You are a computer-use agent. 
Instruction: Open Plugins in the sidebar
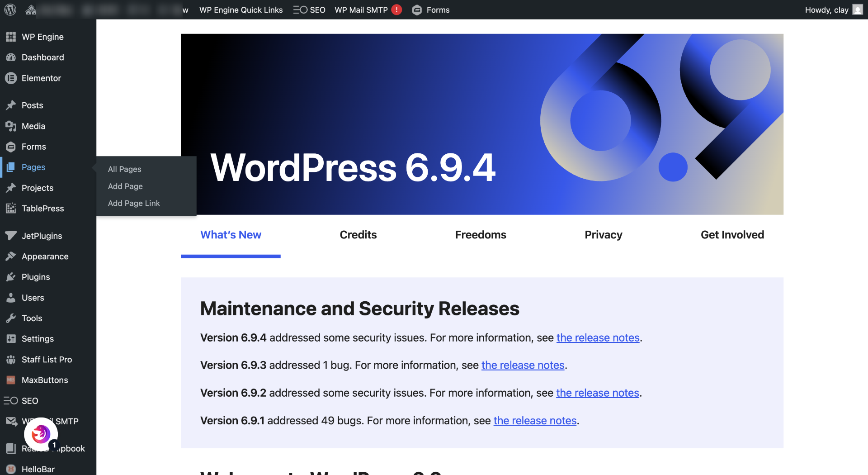[x=48, y=277]
